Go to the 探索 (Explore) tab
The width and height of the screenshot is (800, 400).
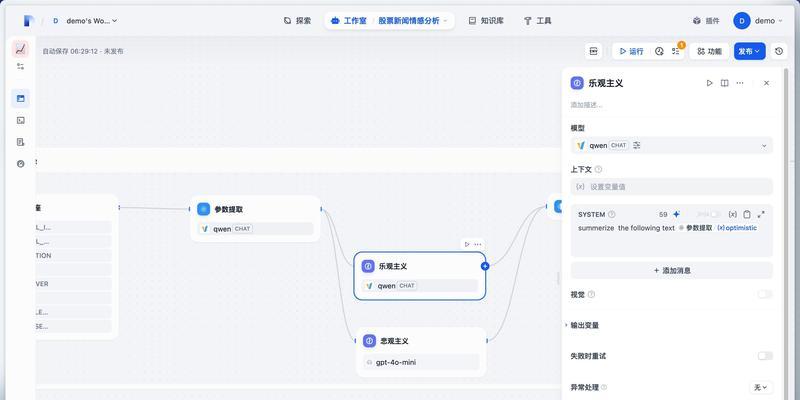tap(297, 21)
